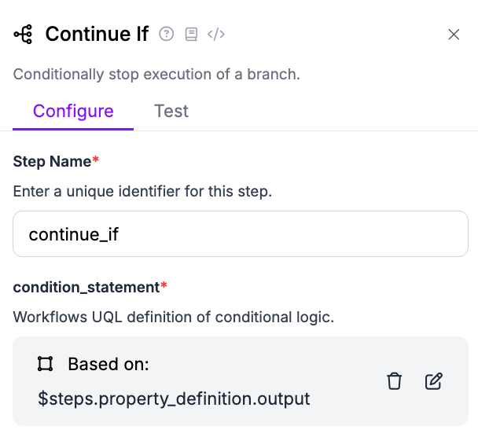Edit the condition statement with the pencil icon
This screenshot has width=478, height=448.
433,381
